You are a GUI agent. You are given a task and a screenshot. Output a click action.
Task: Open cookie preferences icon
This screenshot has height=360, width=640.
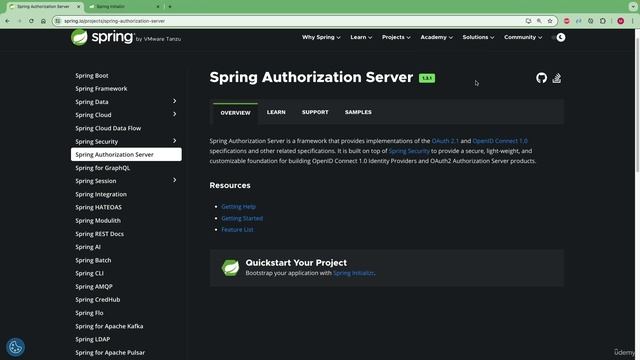(16, 347)
